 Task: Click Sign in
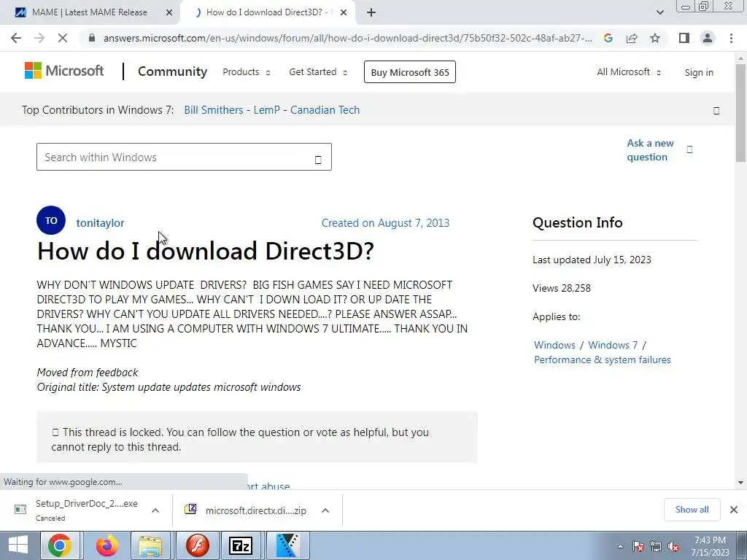coord(699,72)
